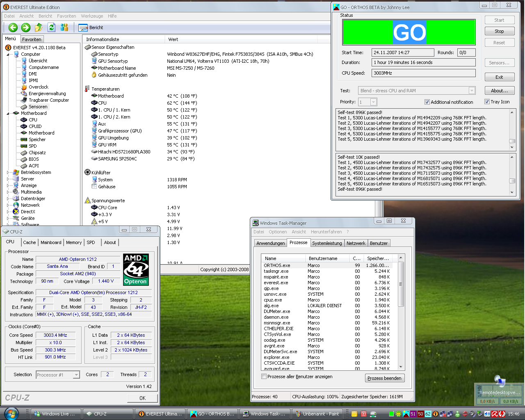525x420 pixels.
Task: Select Speicher under Motherboard in tree
Action: 33,139
